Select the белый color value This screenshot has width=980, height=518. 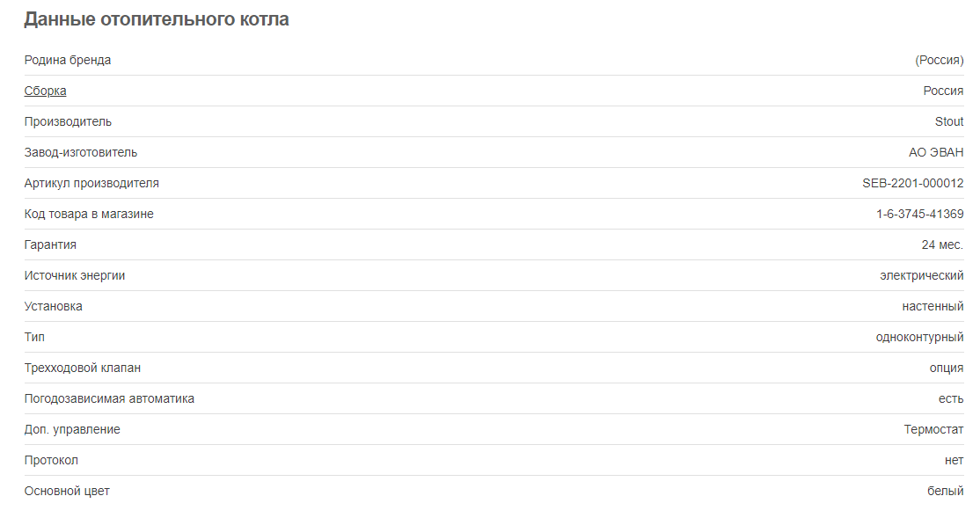tap(945, 491)
